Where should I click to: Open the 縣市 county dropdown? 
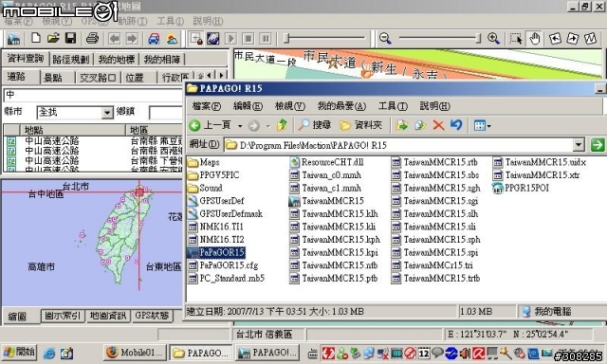click(x=107, y=113)
